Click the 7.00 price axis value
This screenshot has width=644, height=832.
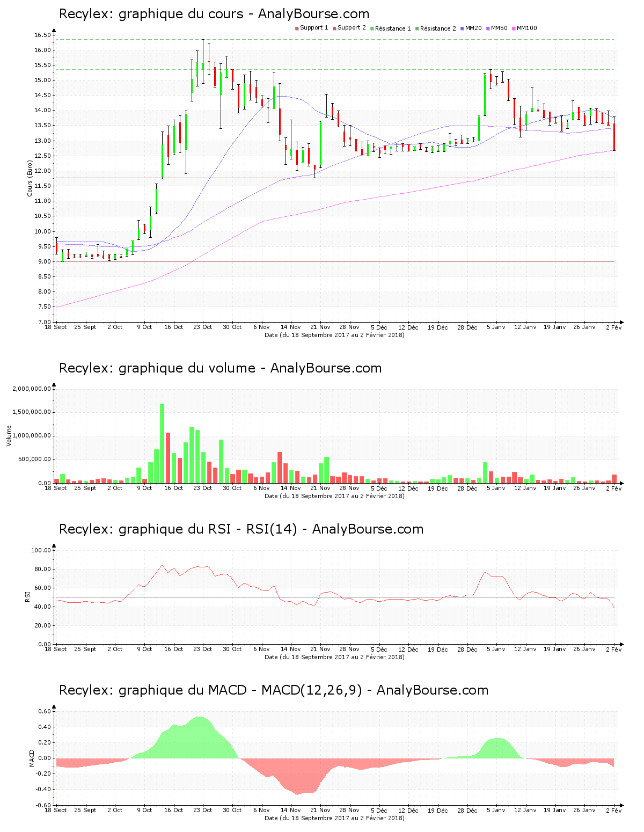44,322
